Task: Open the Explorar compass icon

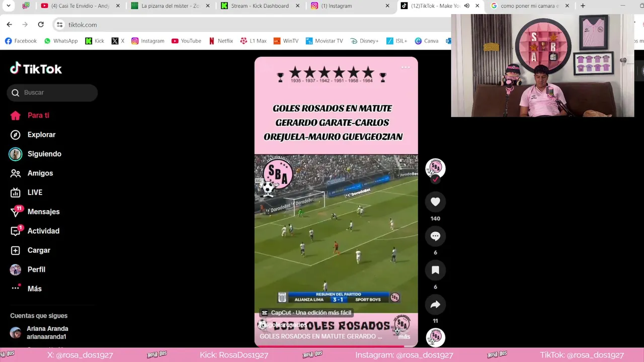Action: (16, 135)
